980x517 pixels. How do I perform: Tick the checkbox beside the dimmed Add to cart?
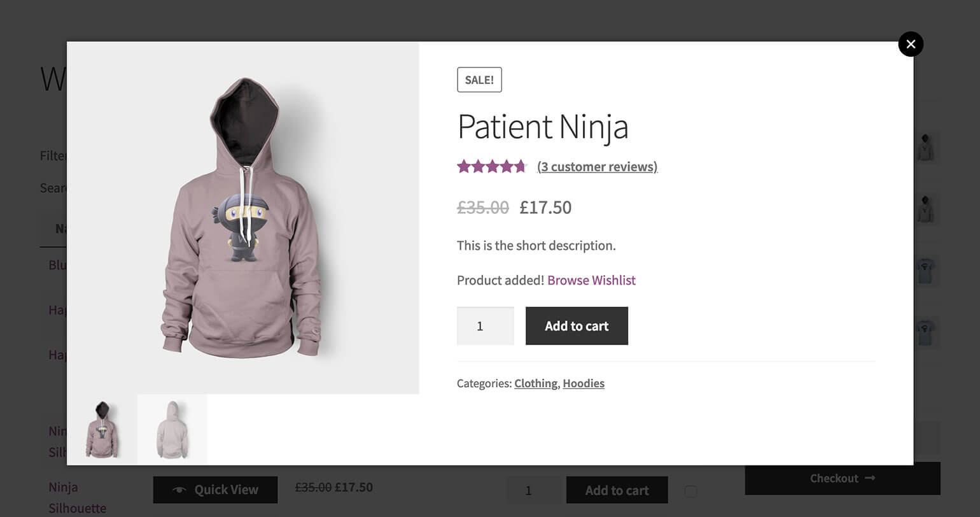tap(690, 491)
